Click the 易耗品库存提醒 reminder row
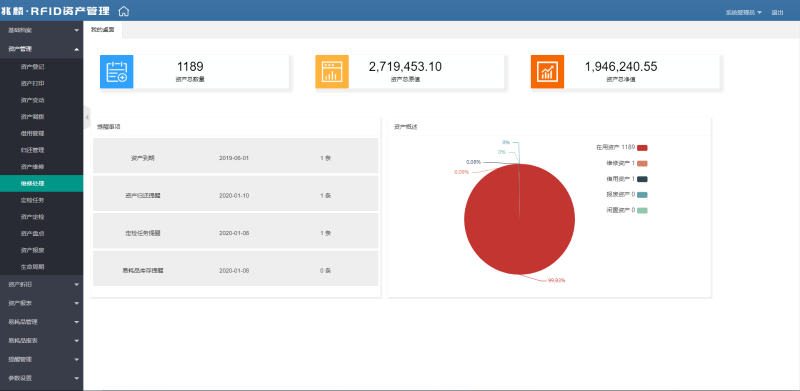Screen dimensions: 800x391 [x=235, y=268]
